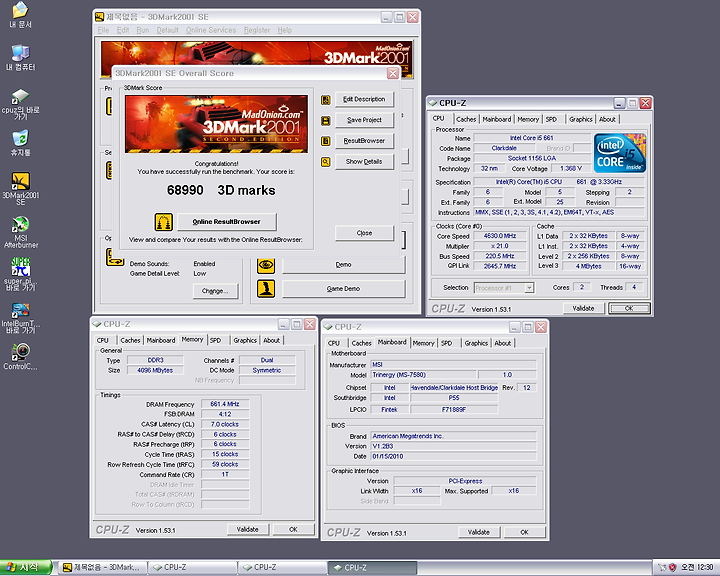The width and height of the screenshot is (720, 576).
Task: Switch to Caches tab in Mainboard CPU-Z window
Action: coord(361,343)
